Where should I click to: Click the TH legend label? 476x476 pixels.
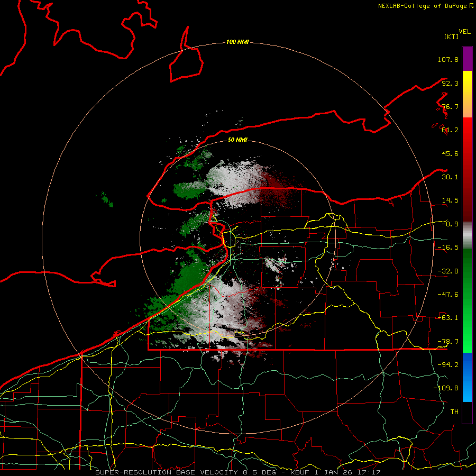(x=454, y=412)
